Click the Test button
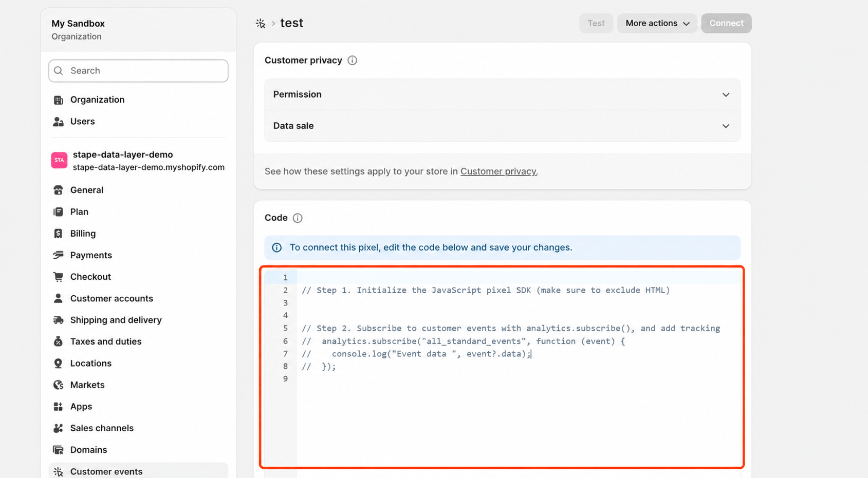This screenshot has width=868, height=478. [596, 23]
